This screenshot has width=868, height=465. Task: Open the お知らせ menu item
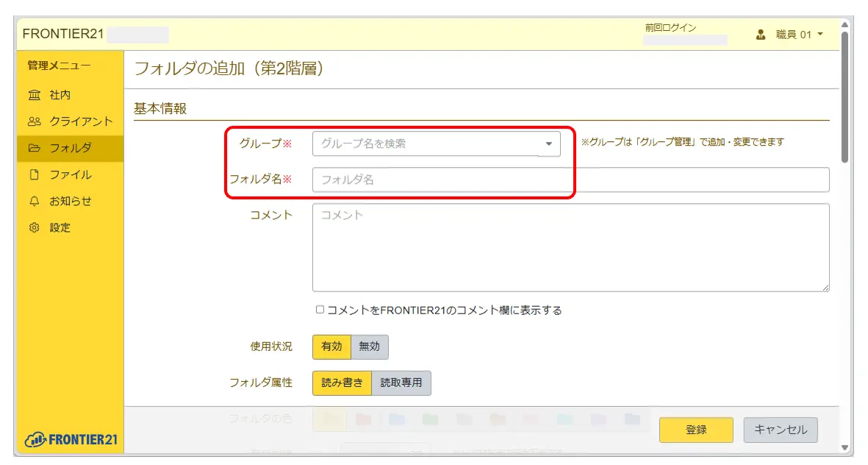coord(70,202)
